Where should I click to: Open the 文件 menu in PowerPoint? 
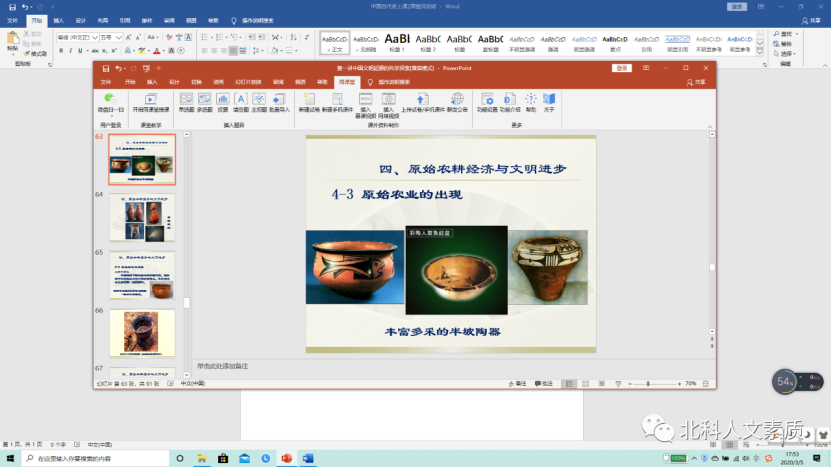105,82
